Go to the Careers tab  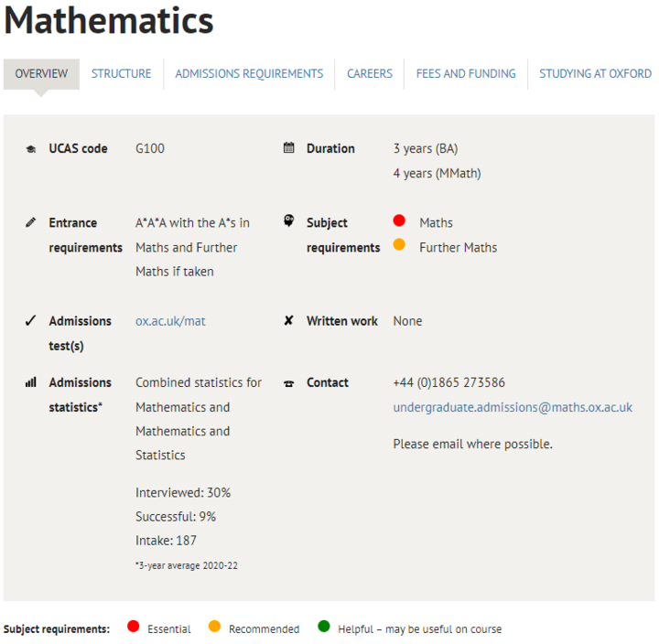[x=370, y=74]
